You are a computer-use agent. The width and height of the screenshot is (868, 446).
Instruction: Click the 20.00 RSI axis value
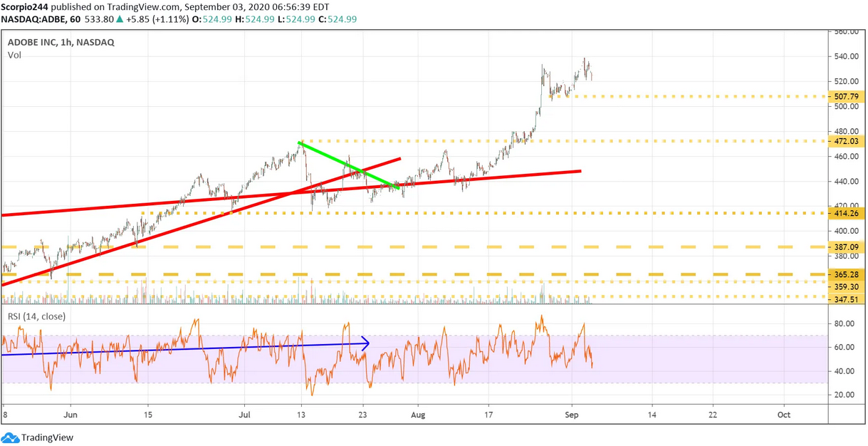[845, 395]
